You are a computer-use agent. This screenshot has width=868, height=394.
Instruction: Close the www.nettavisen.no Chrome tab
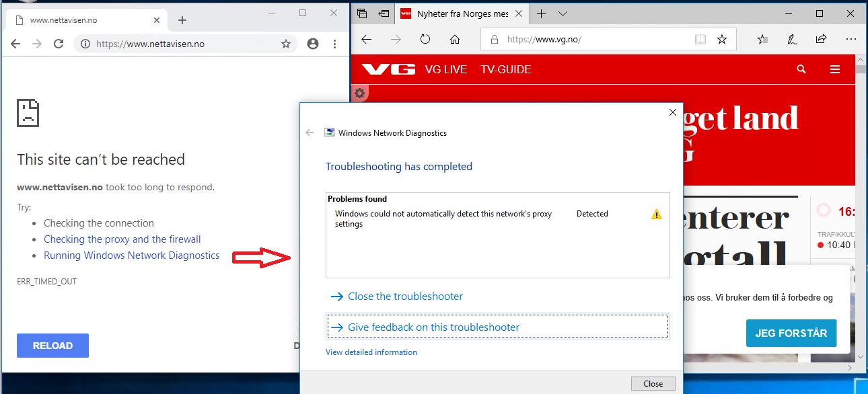[x=157, y=20]
